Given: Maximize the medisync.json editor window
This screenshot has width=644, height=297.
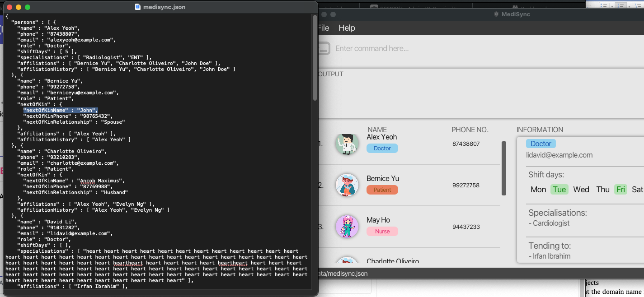Looking at the screenshot, I should [28, 7].
